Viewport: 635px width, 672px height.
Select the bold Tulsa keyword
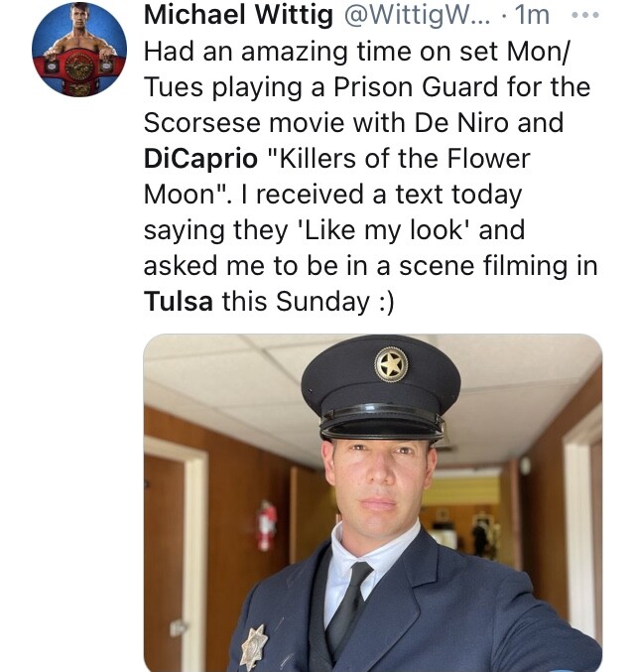click(179, 301)
